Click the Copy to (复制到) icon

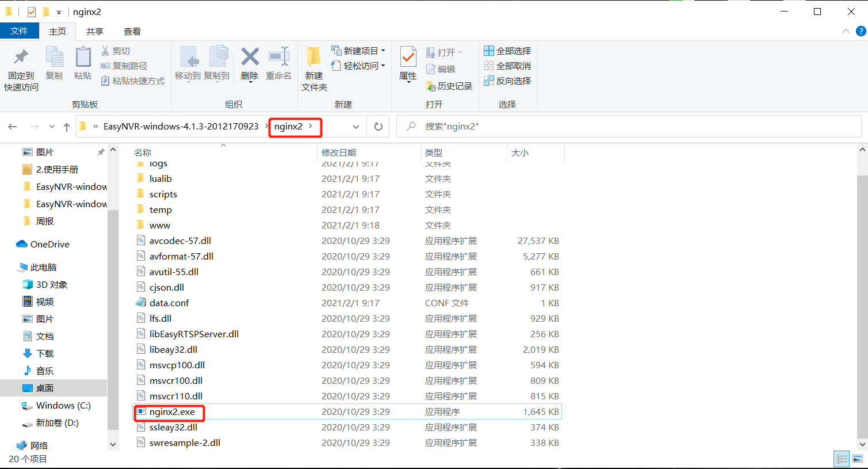click(x=217, y=57)
